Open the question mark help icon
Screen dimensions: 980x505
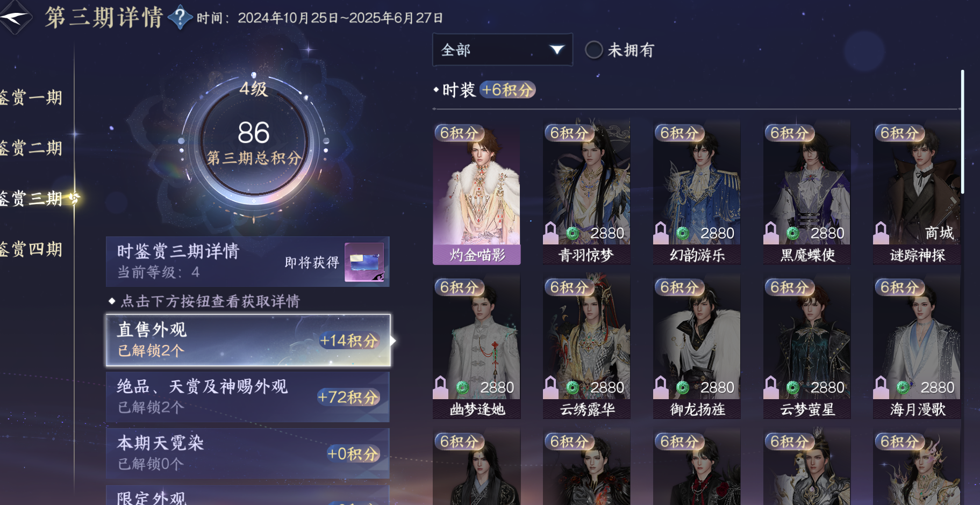click(x=181, y=18)
